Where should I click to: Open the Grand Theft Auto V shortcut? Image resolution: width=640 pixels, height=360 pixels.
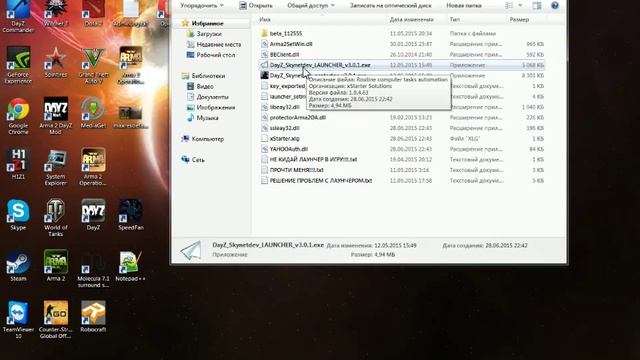coord(93,65)
